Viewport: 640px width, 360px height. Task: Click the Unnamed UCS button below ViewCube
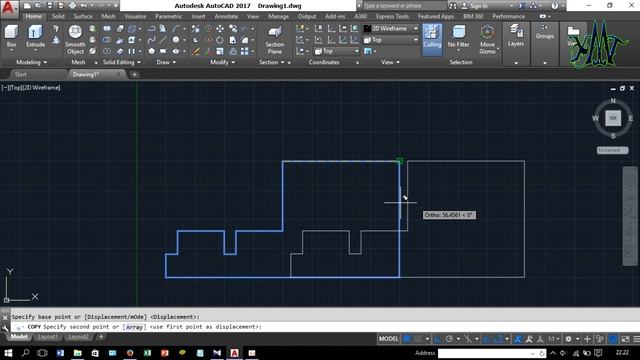612,150
